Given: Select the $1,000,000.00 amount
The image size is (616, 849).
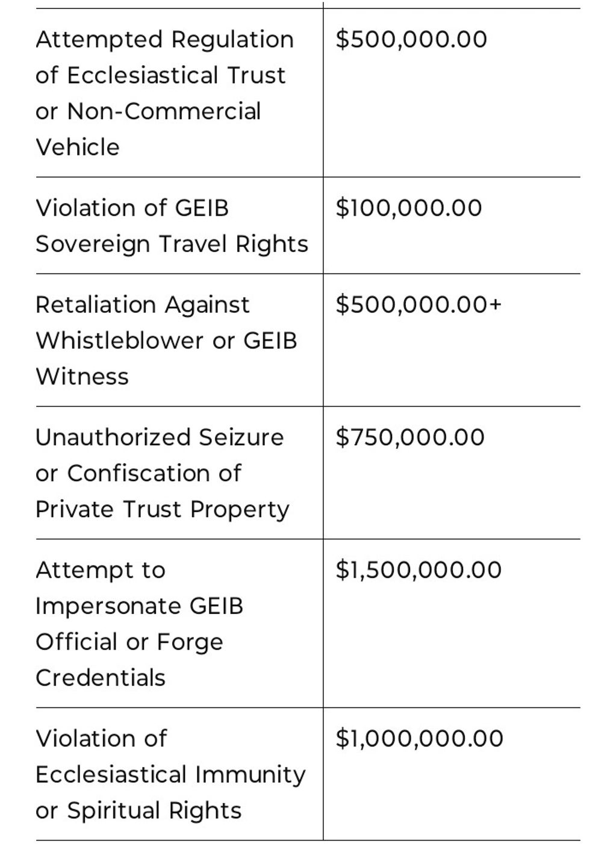Looking at the screenshot, I should pos(419,739).
